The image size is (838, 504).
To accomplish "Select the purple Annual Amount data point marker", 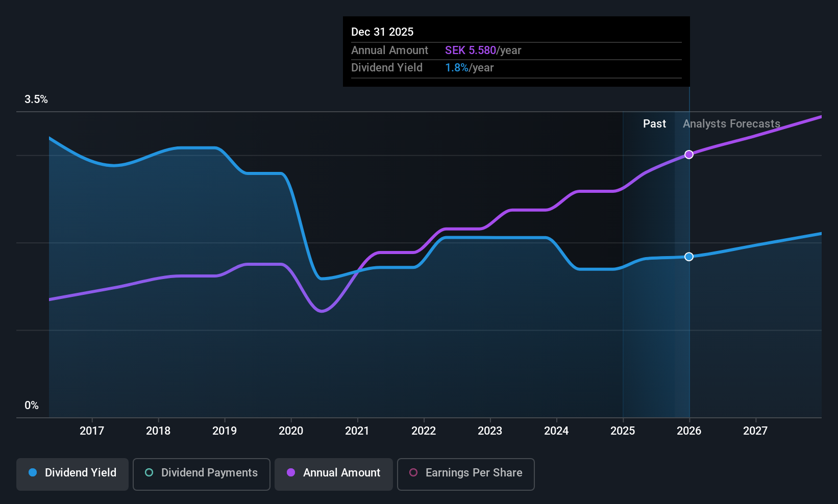I will pos(689,155).
